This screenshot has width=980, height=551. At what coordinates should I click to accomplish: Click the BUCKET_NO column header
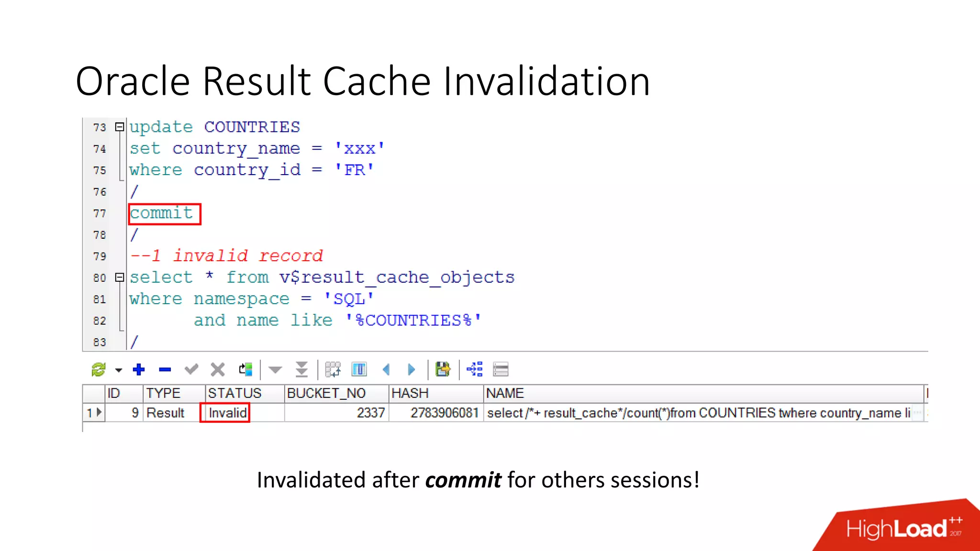[337, 393]
